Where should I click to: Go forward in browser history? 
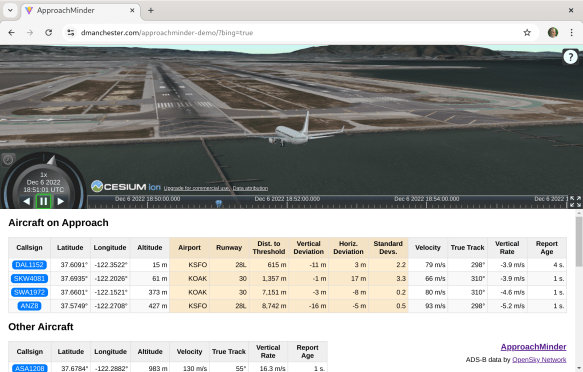pyautogui.click(x=30, y=33)
